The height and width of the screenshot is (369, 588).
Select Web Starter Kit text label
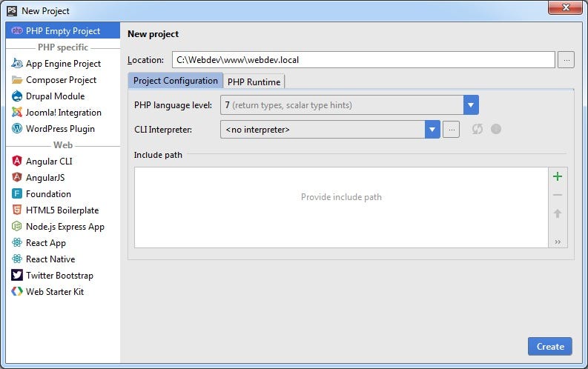pyautogui.click(x=55, y=291)
